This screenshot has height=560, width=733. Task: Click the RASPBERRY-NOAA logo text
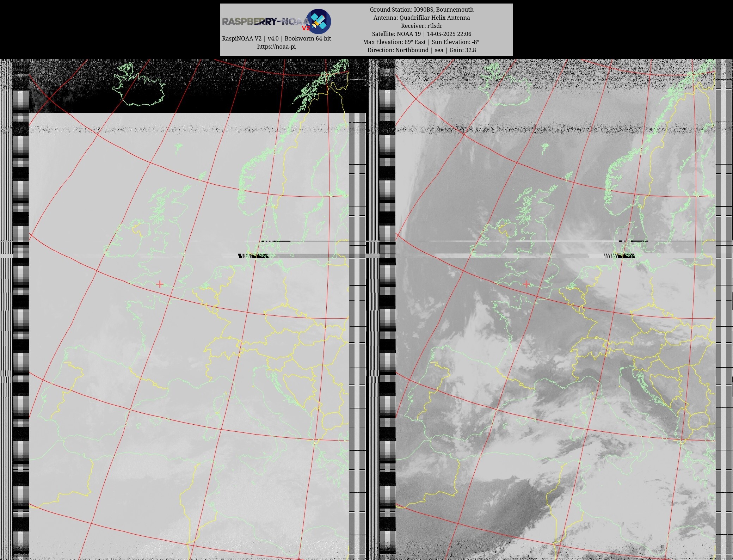[x=266, y=21]
